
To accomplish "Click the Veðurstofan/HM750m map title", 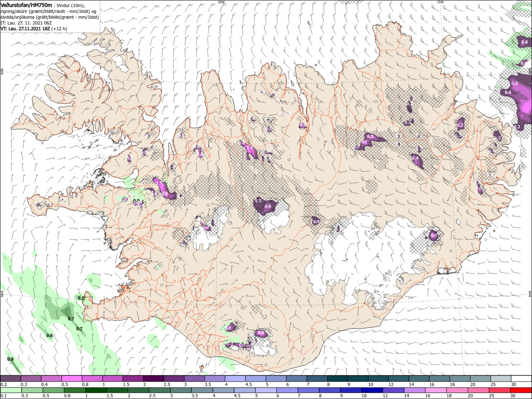I will point(26,5).
